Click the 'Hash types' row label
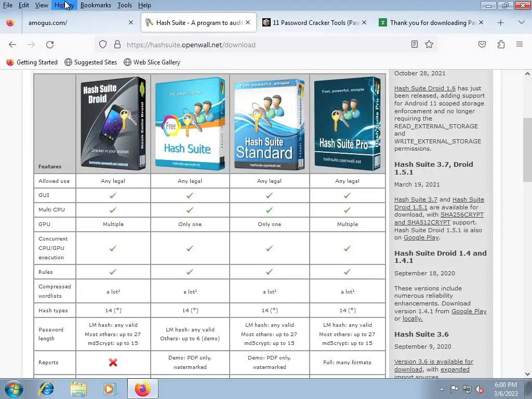The image size is (532, 399). (54, 311)
